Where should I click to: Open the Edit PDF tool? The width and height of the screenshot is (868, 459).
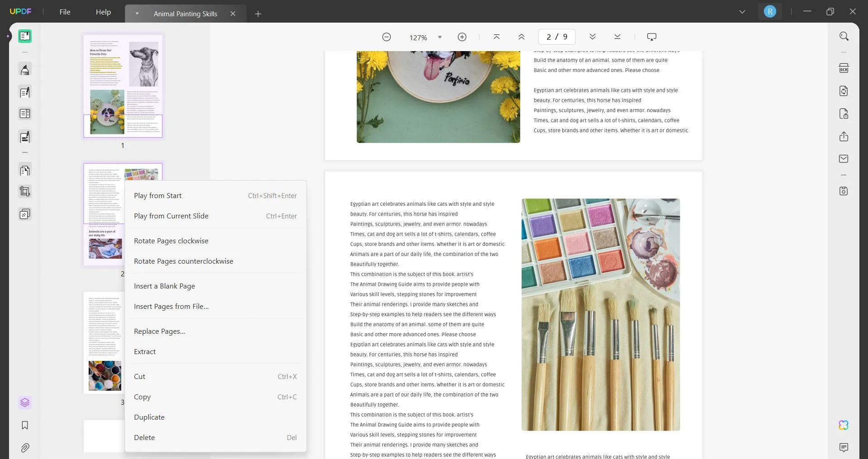pos(25,92)
